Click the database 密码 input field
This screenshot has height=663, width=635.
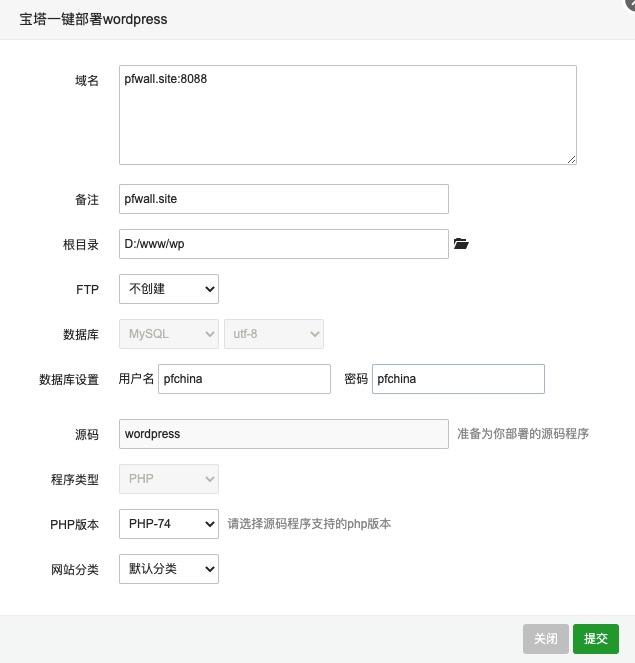(458, 379)
